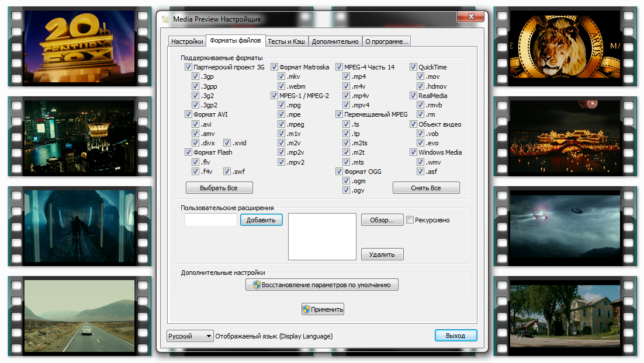
Task: Close the Media Preview configurator window
Action: tap(470, 16)
